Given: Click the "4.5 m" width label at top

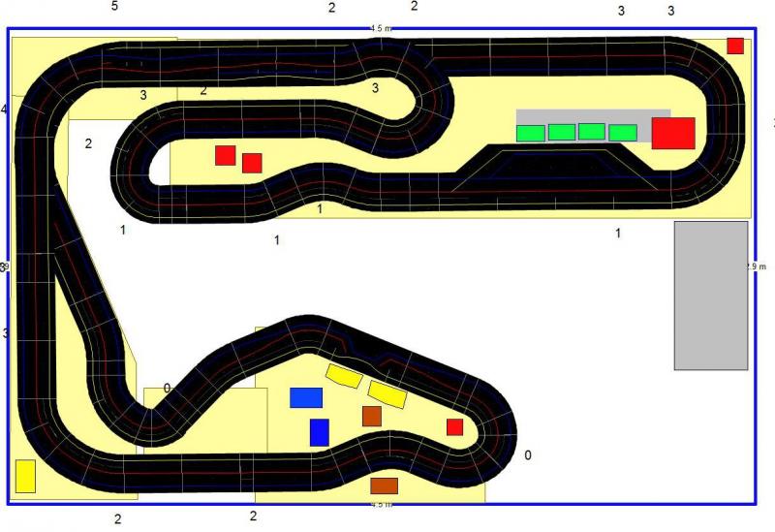Looking at the screenshot, I should [382, 29].
